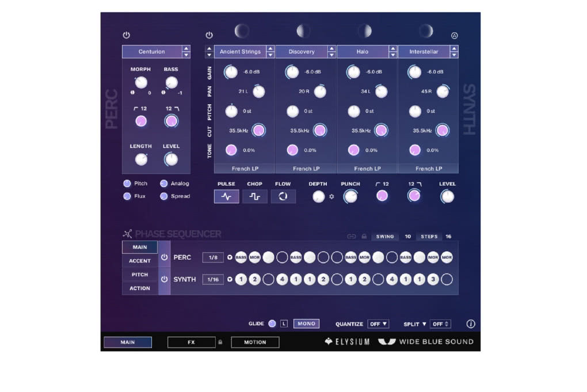This screenshot has width=587, height=392.
Task: Switch to the MOTION page tab
Action: (x=255, y=342)
